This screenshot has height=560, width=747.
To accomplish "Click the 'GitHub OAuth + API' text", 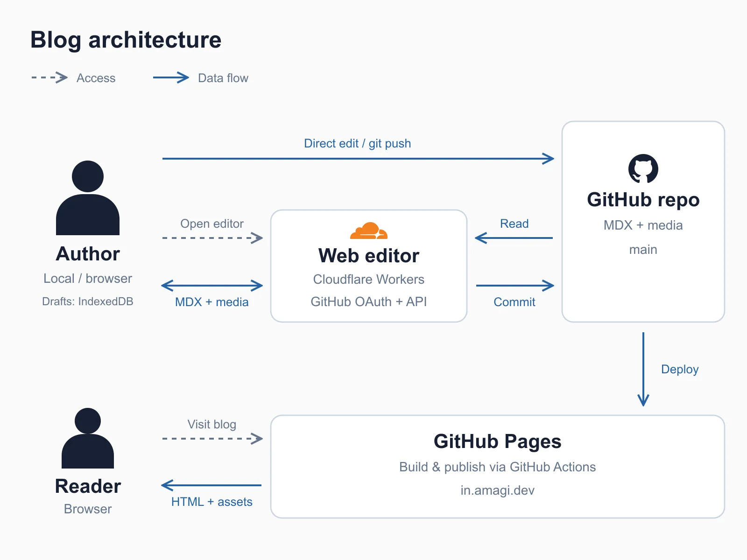I will (369, 302).
